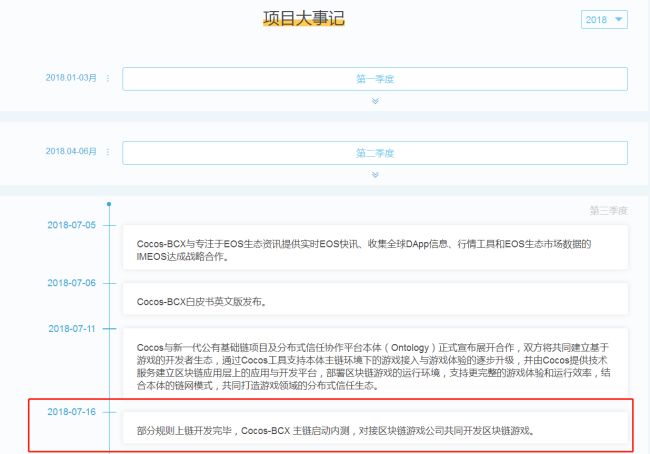The width and height of the screenshot is (650, 454).
Task: Click the 2018-07-05 timeline date
Action: coord(71,225)
